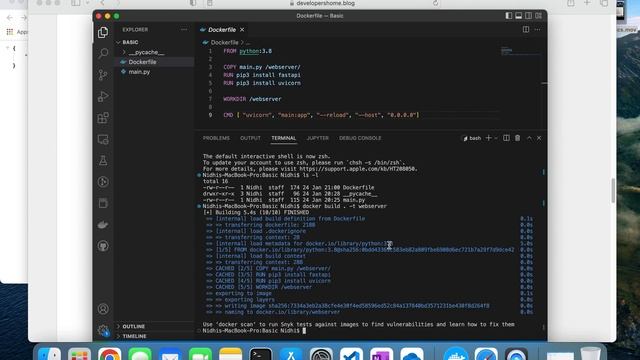Click the Dockerfile breadcrumb
This screenshot has height=360, width=640.
coord(224,42)
